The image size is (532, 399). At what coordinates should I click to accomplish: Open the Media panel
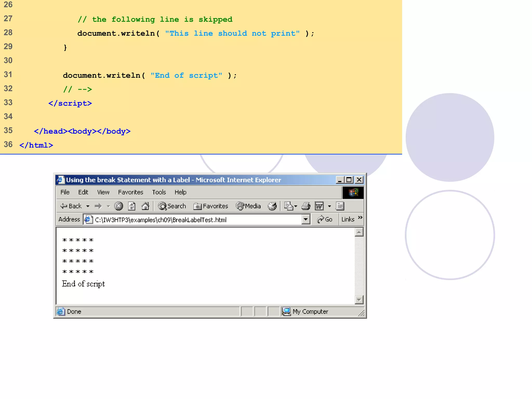[x=248, y=206]
